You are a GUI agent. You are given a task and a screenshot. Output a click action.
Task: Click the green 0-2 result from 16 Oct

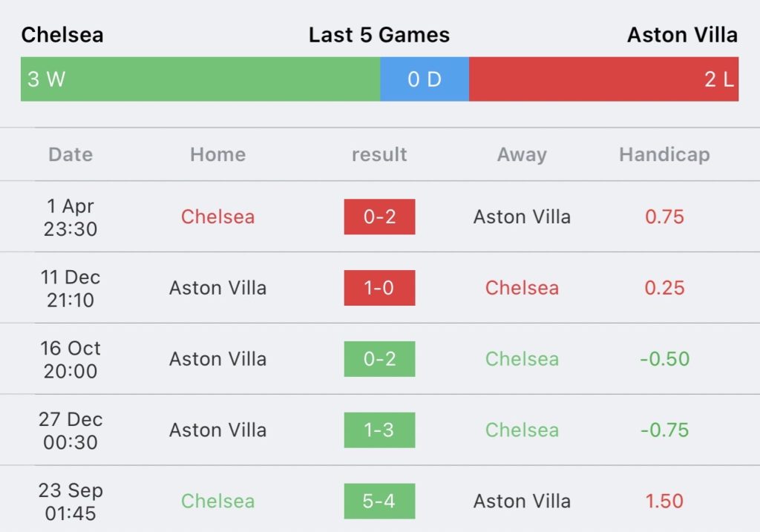[x=379, y=359]
